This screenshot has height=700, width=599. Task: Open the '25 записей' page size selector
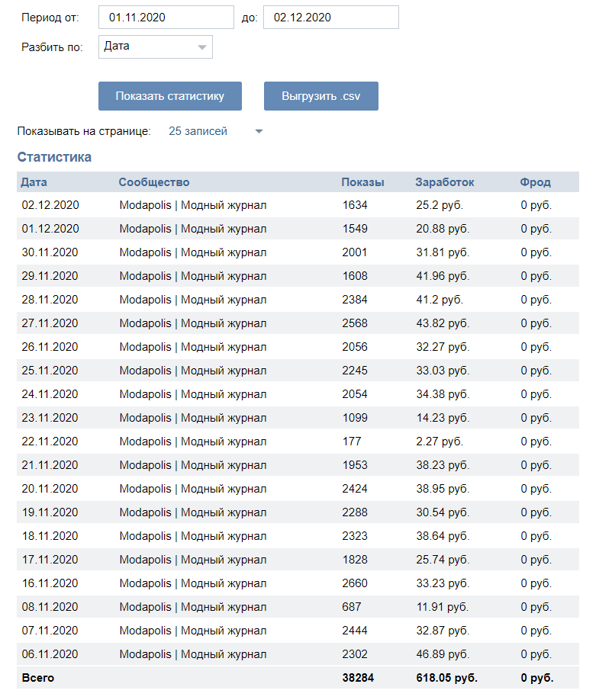[x=215, y=131]
